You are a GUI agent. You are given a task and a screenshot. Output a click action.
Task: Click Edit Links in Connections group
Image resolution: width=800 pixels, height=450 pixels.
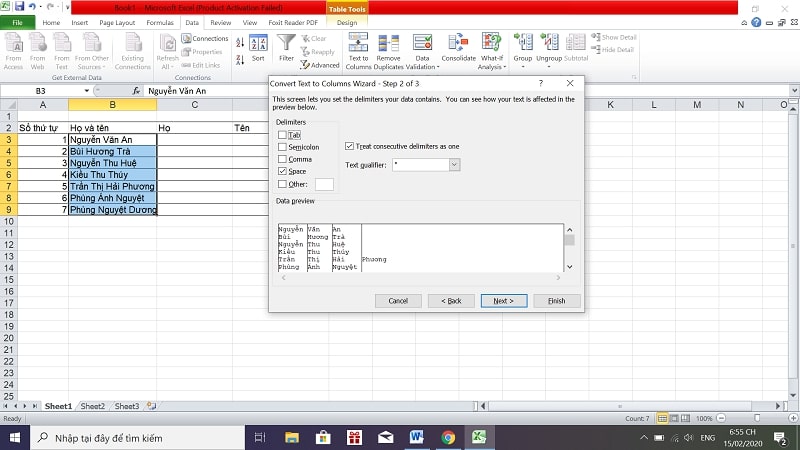(x=201, y=65)
